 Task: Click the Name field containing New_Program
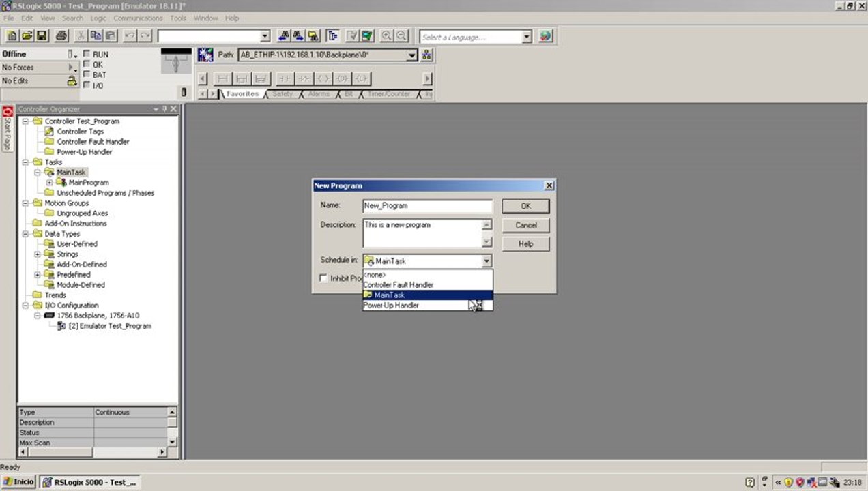tap(427, 206)
